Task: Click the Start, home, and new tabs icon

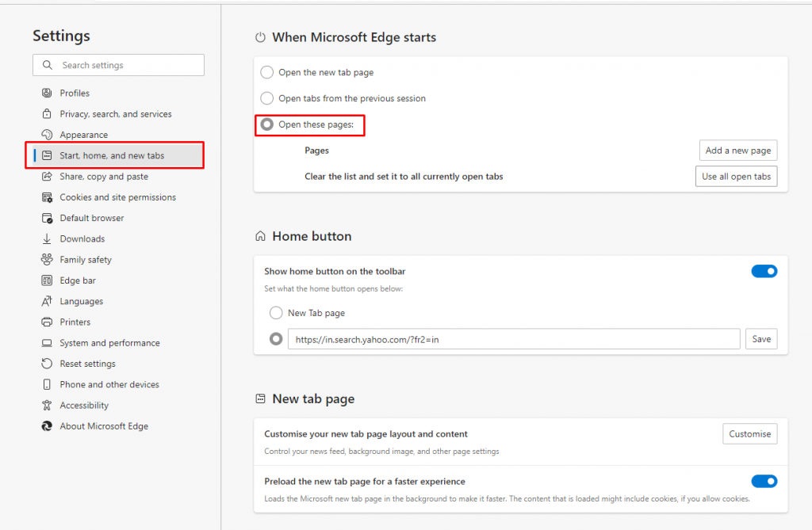Action: coord(47,155)
